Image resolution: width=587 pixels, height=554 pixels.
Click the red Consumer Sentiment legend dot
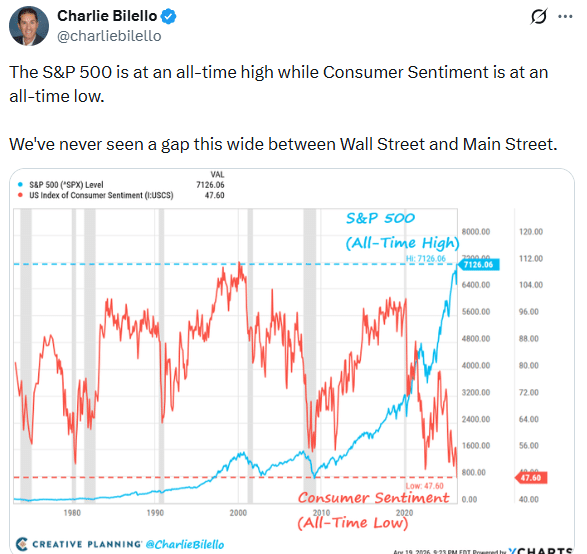(21, 195)
